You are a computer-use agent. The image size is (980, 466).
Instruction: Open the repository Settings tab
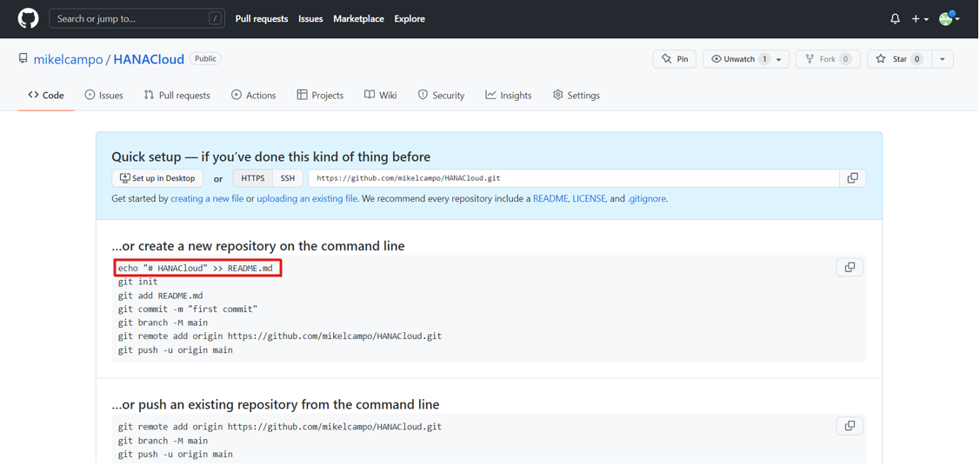click(577, 96)
